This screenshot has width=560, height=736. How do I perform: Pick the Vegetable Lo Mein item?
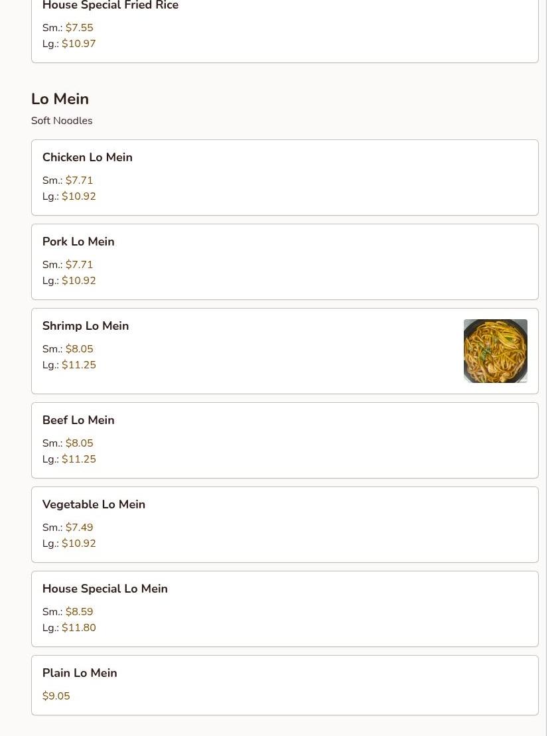click(x=285, y=525)
